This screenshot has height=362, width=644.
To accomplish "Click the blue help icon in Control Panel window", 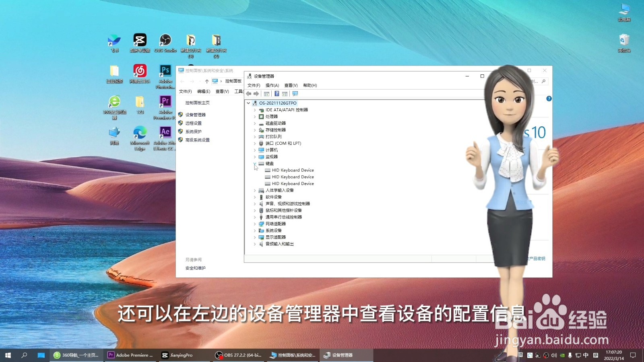I will [x=549, y=99].
